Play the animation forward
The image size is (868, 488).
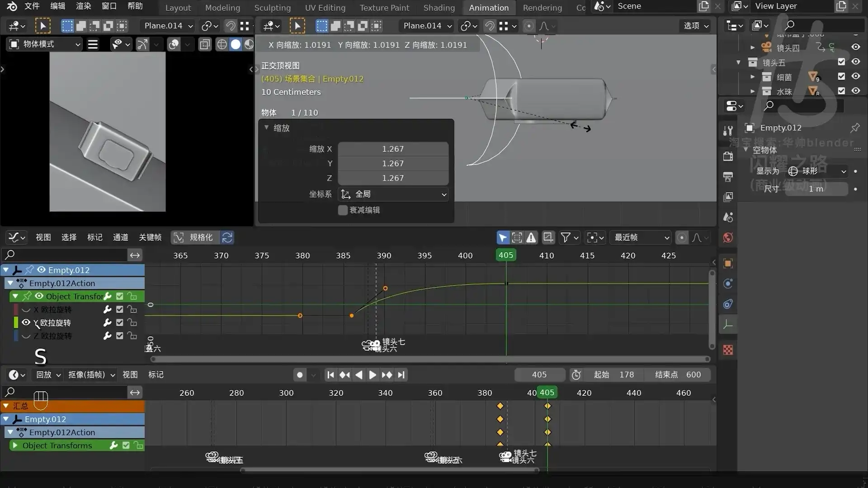pyautogui.click(x=372, y=375)
